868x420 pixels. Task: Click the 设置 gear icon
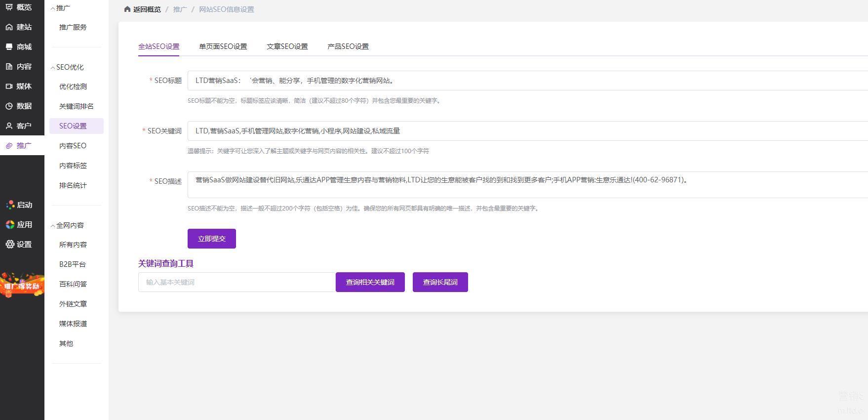point(10,244)
